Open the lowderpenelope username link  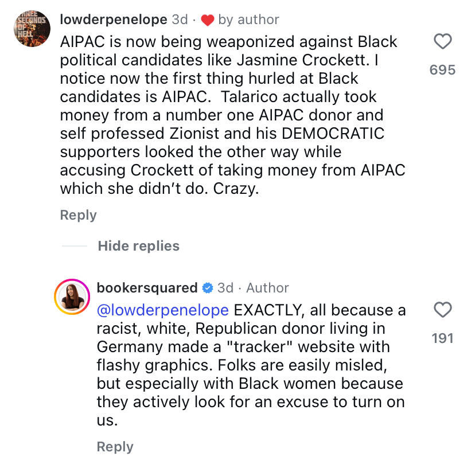click(114, 19)
